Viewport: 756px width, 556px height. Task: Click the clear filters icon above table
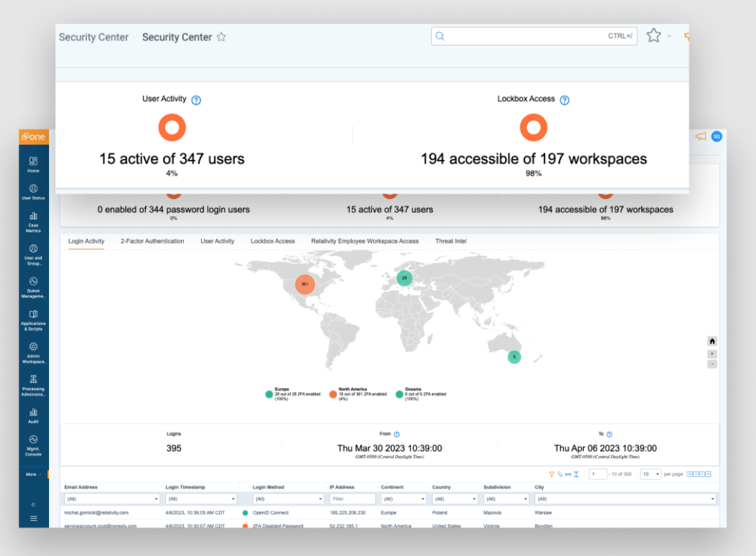[x=560, y=474]
